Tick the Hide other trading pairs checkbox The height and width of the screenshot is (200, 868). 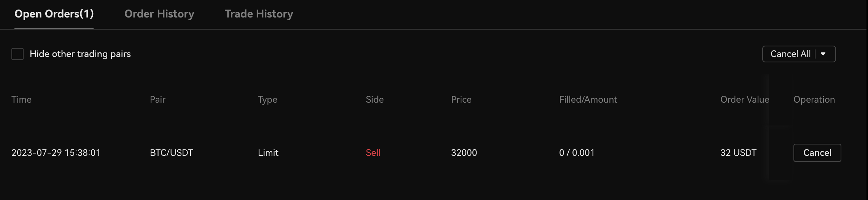tap(17, 54)
